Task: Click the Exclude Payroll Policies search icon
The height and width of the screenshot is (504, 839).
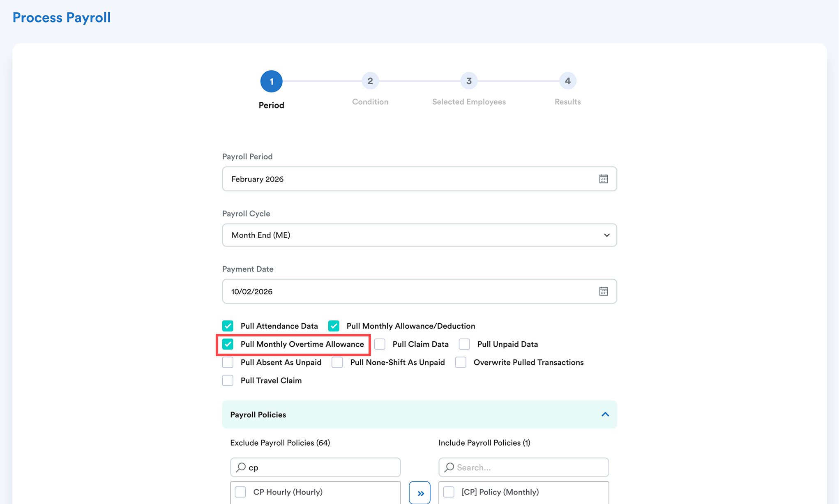Action: tap(241, 467)
